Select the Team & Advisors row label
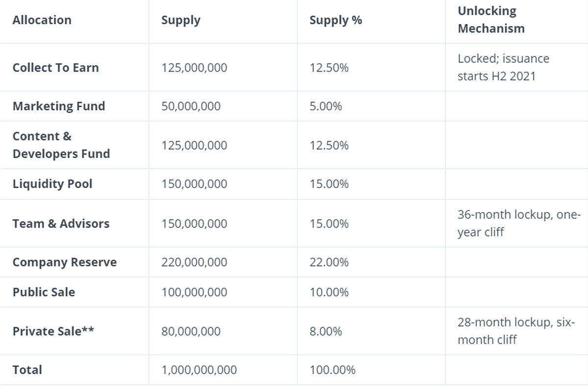The height and width of the screenshot is (389, 588). (61, 224)
